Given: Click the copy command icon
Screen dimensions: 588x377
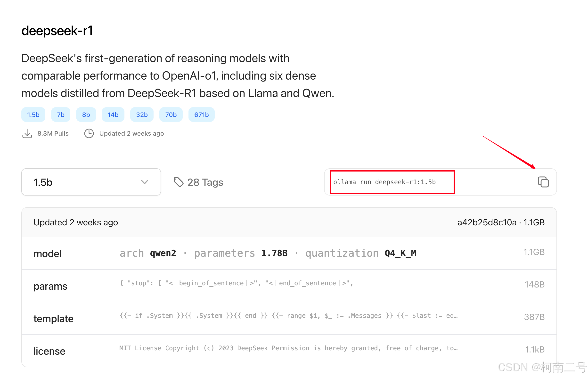Looking at the screenshot, I should pyautogui.click(x=543, y=182).
